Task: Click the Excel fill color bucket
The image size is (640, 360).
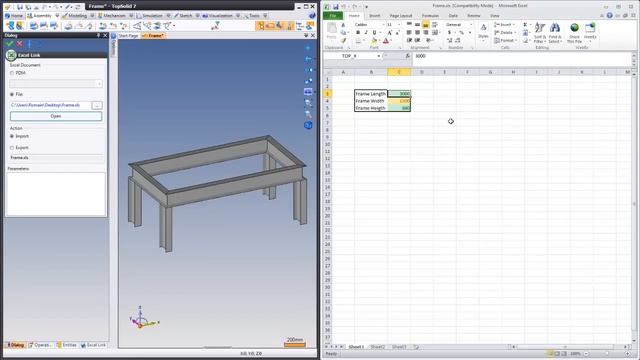Action: [374, 40]
